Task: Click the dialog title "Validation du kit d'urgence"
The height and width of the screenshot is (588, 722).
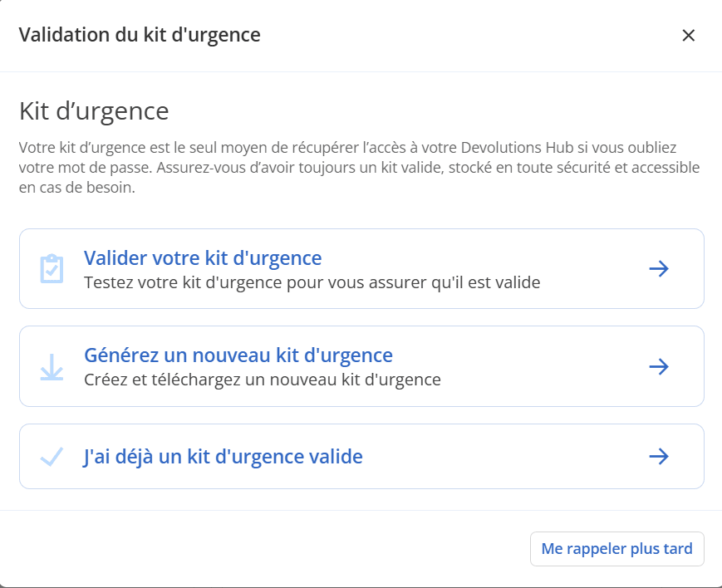Action: 138,35
